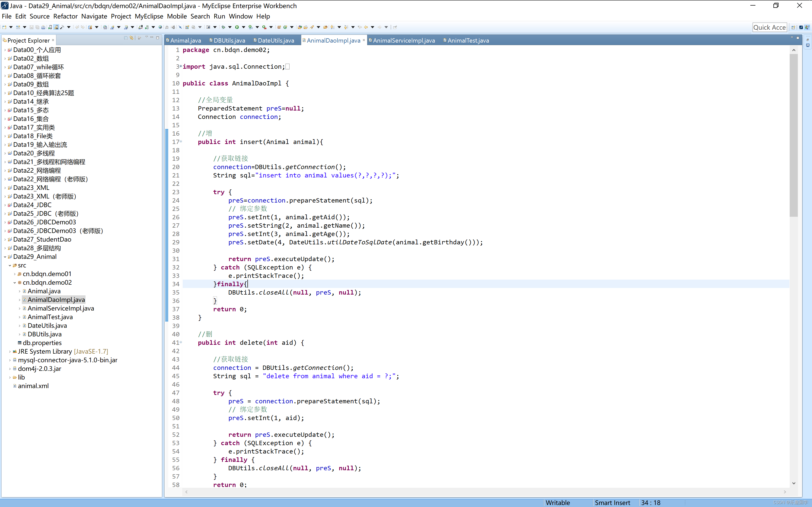
Task: Open the Refactor menu
Action: tap(65, 16)
